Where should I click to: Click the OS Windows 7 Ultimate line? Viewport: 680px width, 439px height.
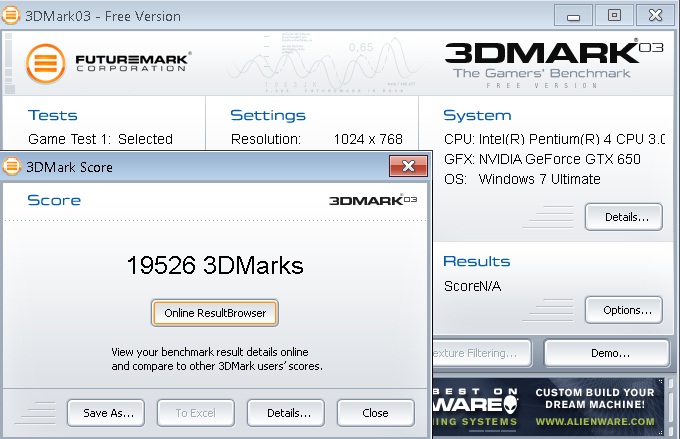(x=522, y=179)
